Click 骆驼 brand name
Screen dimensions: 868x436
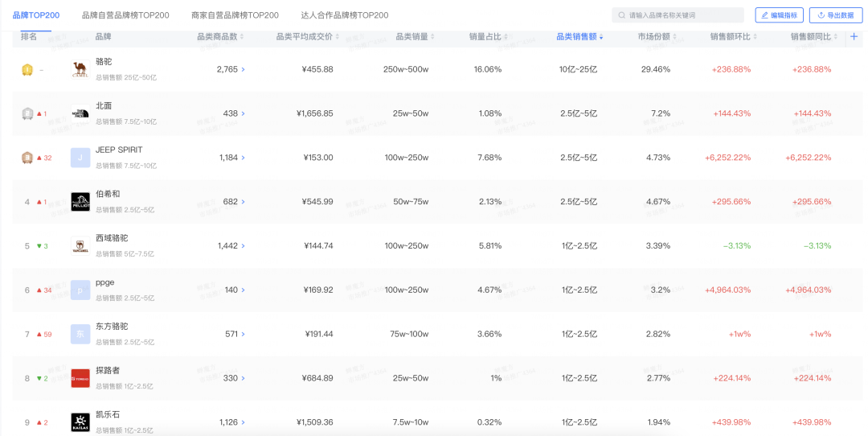click(104, 61)
